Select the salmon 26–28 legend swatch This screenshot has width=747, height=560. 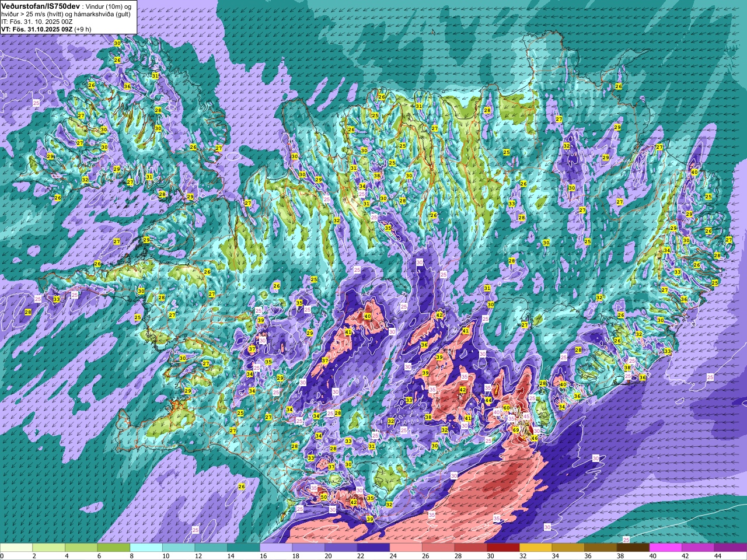tap(438, 548)
